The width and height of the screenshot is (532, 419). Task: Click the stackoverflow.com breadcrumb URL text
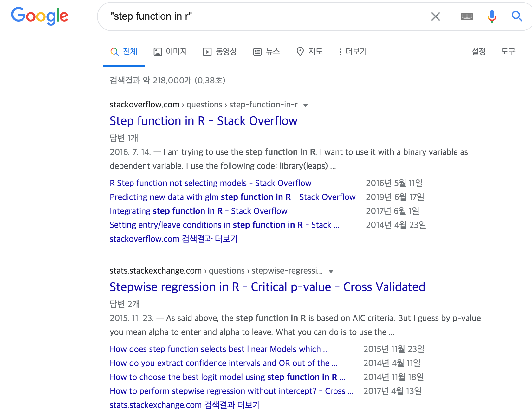tap(204, 105)
